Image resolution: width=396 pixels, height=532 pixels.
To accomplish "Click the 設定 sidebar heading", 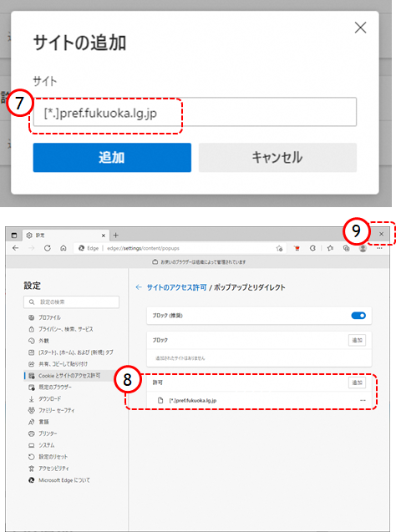I will tap(33, 286).
